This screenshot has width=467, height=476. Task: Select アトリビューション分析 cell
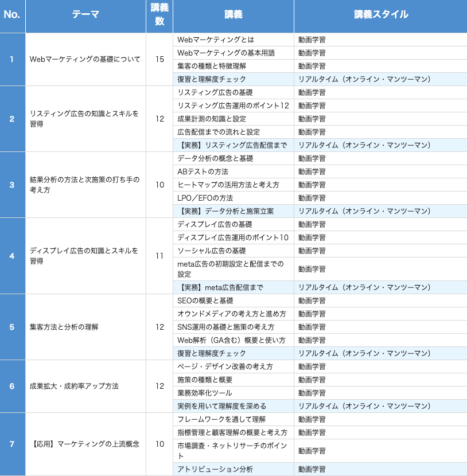[233, 469]
